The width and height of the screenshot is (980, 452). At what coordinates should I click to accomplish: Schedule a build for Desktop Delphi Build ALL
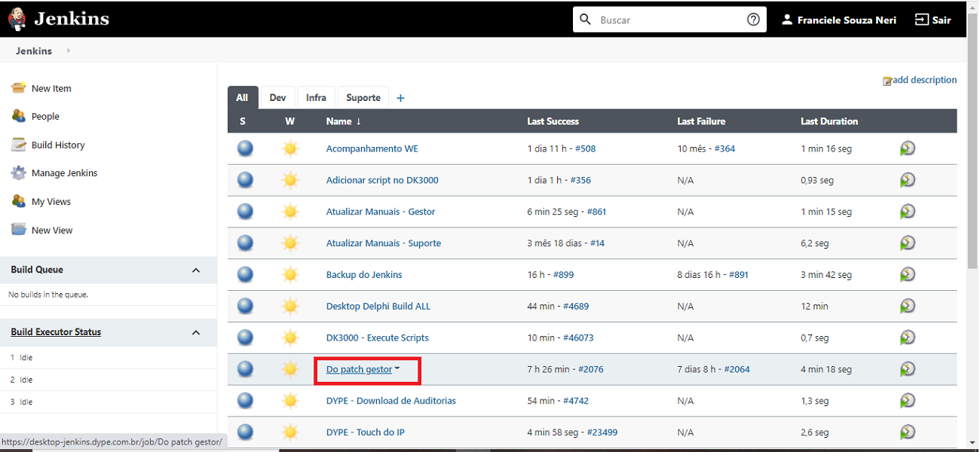908,306
